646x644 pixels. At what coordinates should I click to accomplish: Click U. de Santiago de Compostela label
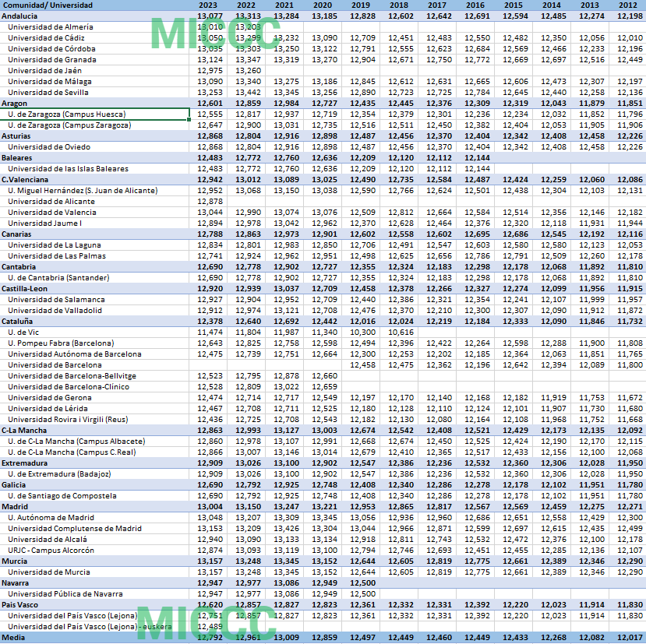tap(62, 496)
